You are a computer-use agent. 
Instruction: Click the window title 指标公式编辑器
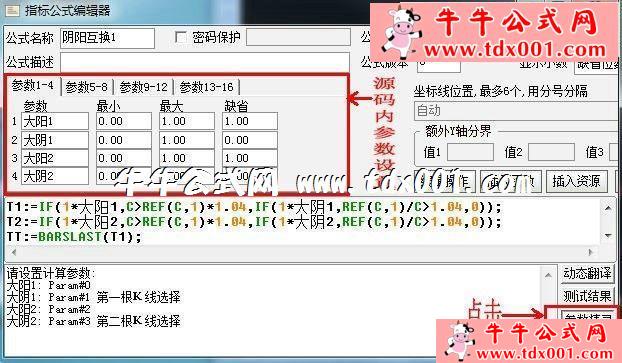(68, 10)
